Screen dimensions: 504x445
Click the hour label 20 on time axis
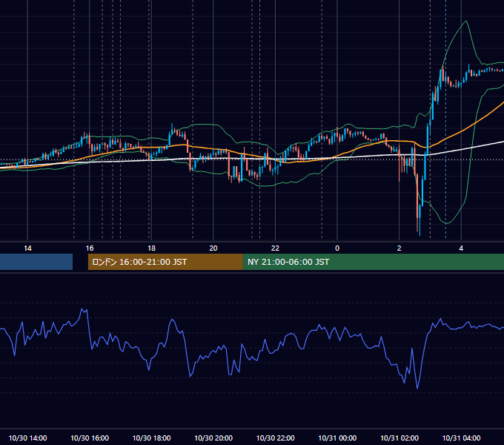[213, 248]
